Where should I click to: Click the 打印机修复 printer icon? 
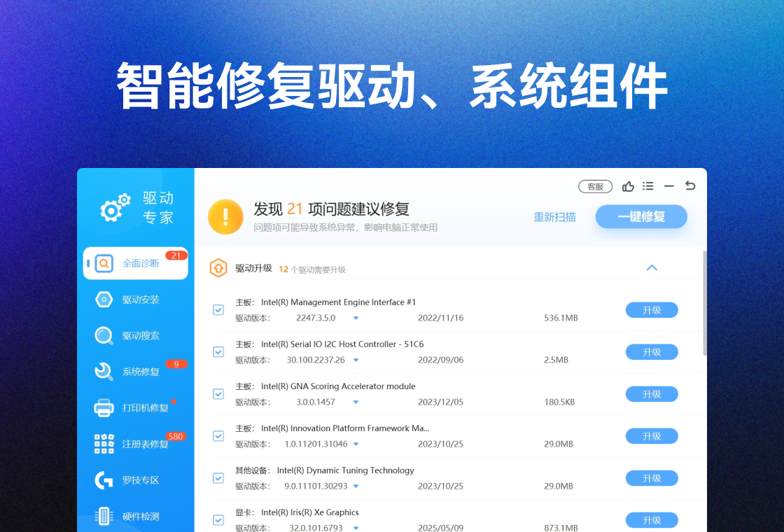point(104,407)
